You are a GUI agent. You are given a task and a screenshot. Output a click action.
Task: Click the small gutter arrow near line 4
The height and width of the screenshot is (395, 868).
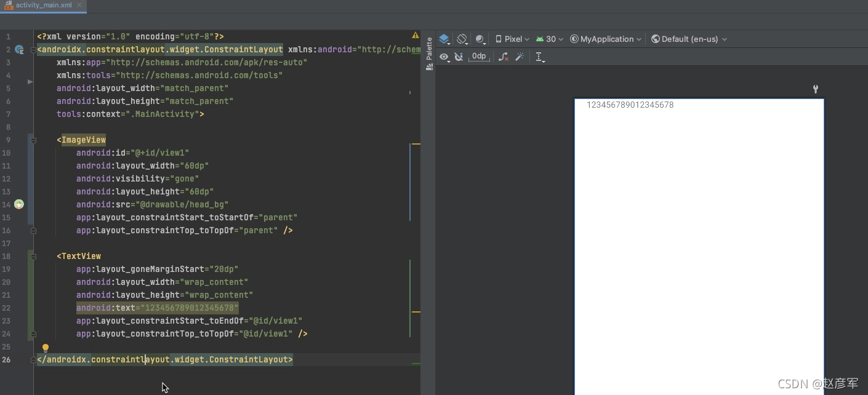[x=30, y=81]
